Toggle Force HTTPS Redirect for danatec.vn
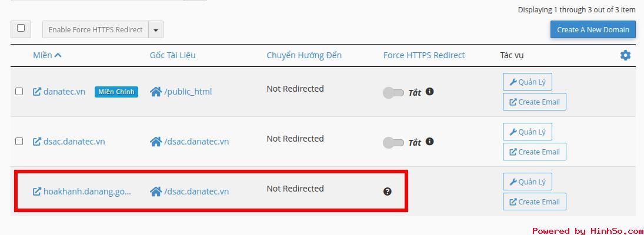 (x=393, y=93)
